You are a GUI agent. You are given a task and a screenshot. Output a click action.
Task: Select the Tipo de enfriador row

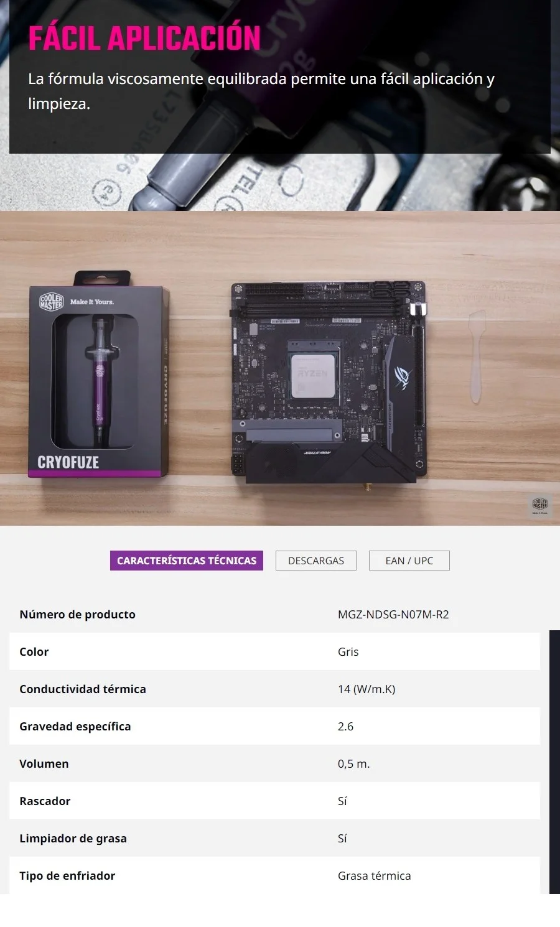274,875
